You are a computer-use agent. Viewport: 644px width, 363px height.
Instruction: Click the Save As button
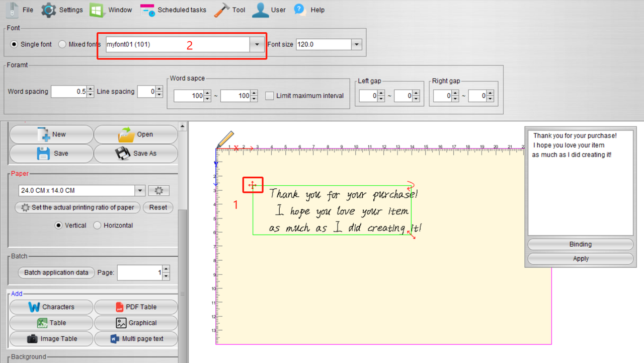(x=136, y=153)
